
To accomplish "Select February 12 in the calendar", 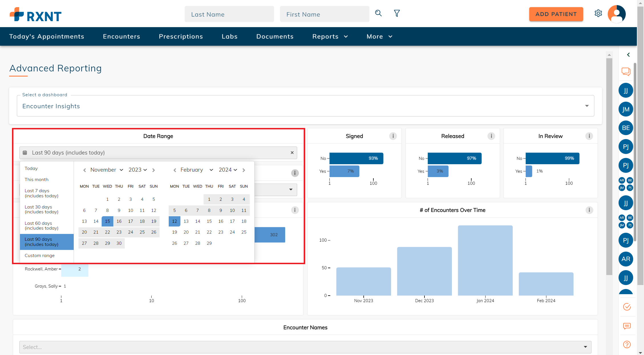I will coord(174,221).
